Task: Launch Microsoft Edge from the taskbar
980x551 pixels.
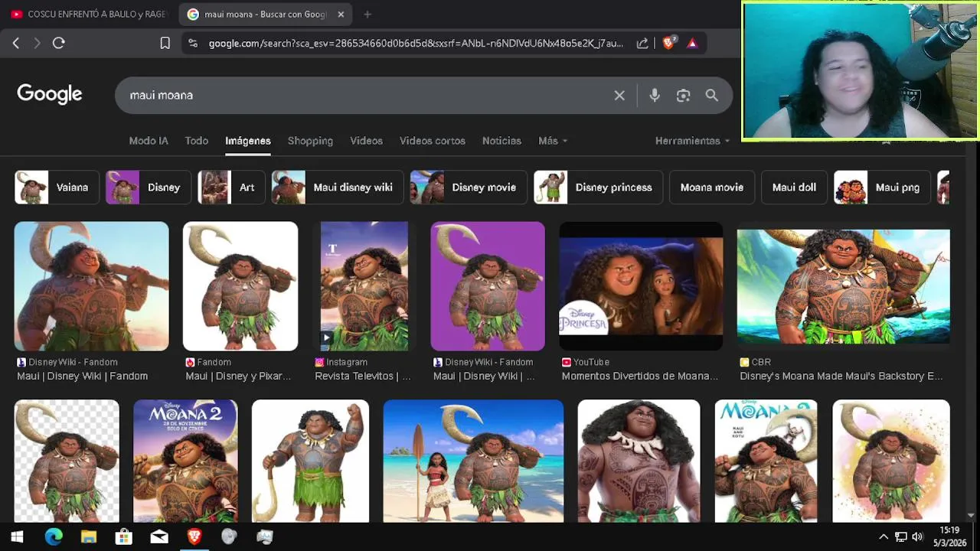Action: [x=53, y=537]
